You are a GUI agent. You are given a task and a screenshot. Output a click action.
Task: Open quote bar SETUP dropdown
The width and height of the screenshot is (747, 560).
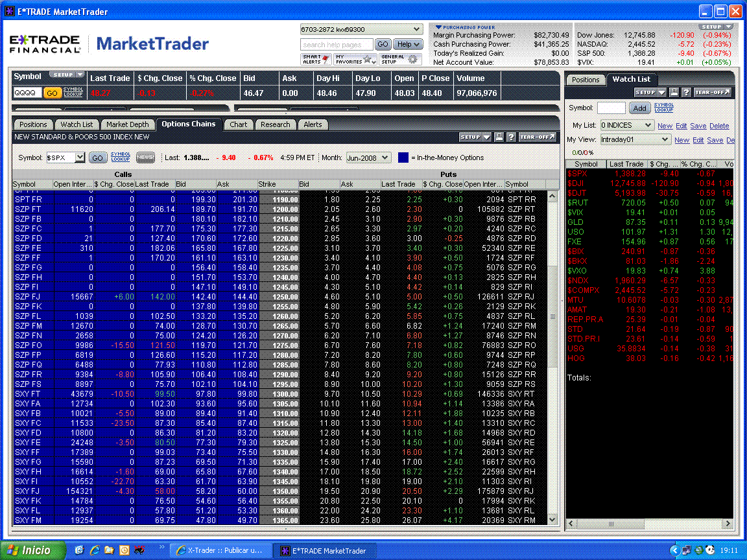point(67,75)
